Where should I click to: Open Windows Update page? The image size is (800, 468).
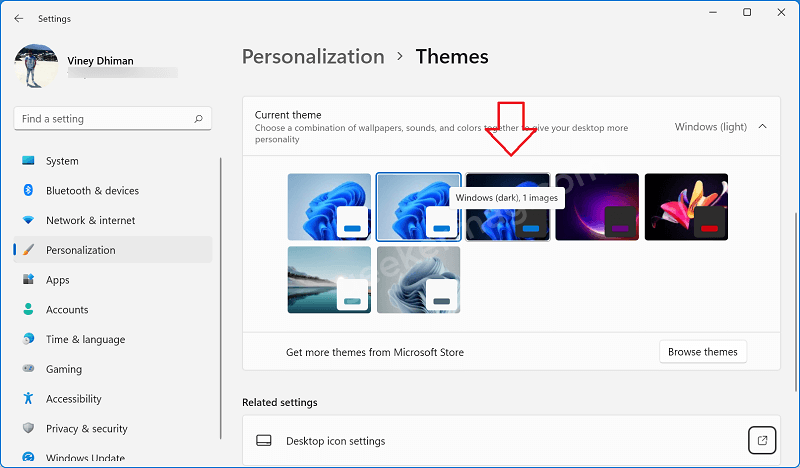pos(113,457)
